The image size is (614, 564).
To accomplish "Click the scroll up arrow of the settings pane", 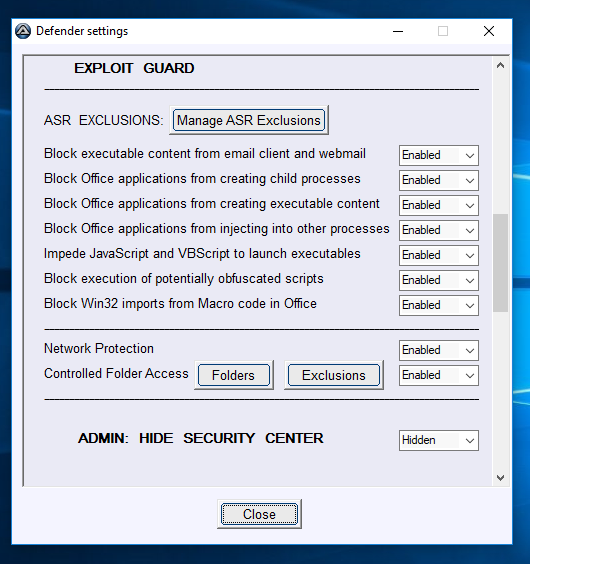I will pos(500,65).
